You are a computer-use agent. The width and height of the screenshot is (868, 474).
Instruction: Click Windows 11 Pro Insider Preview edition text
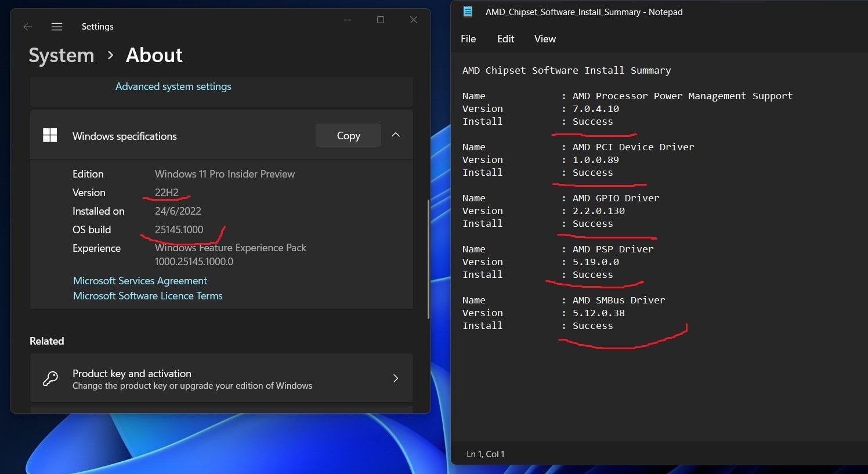pos(225,174)
